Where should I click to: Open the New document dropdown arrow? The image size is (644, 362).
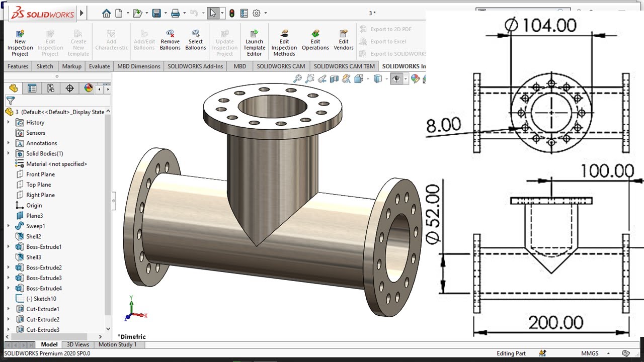point(128,14)
